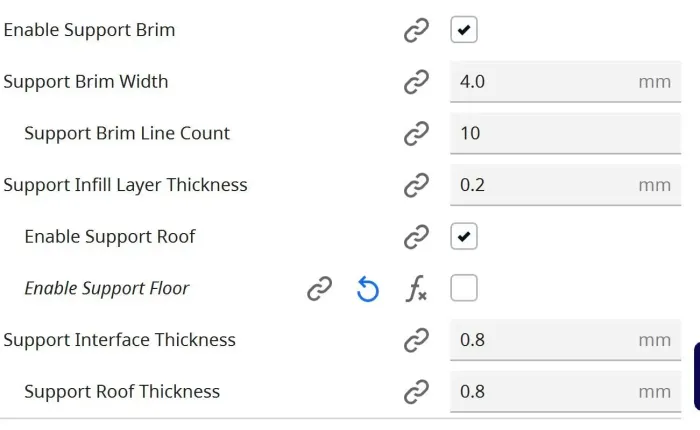Uncheck the Enable Support Roof checkbox
The width and height of the screenshot is (700, 430).
[464, 237]
